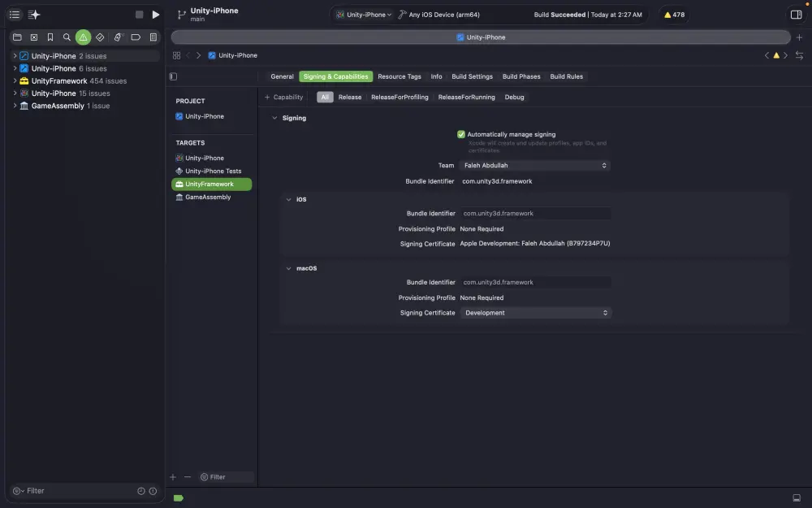Open the project navigator folder icon
The image size is (812, 508).
click(x=17, y=37)
